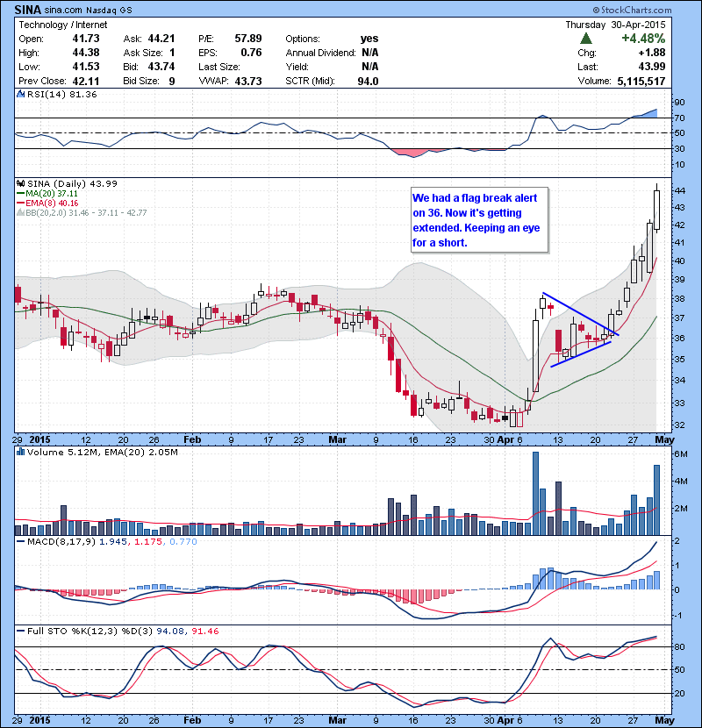Open the StockCharts.com copyright link
The height and width of the screenshot is (728, 702).
point(632,10)
